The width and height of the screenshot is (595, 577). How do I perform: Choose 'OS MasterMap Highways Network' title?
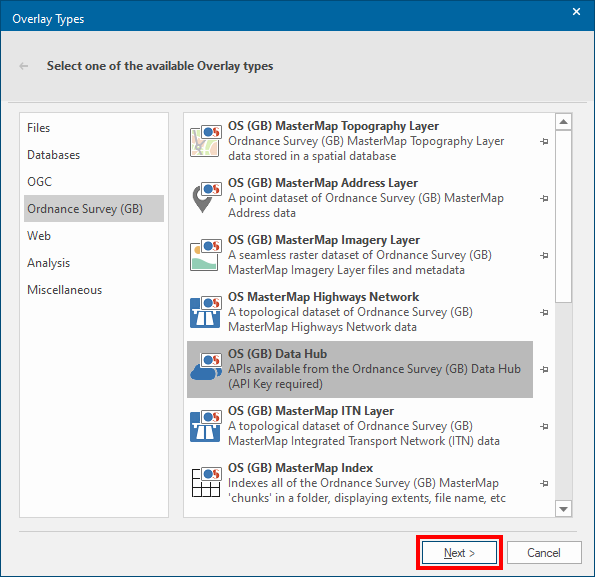pos(323,297)
